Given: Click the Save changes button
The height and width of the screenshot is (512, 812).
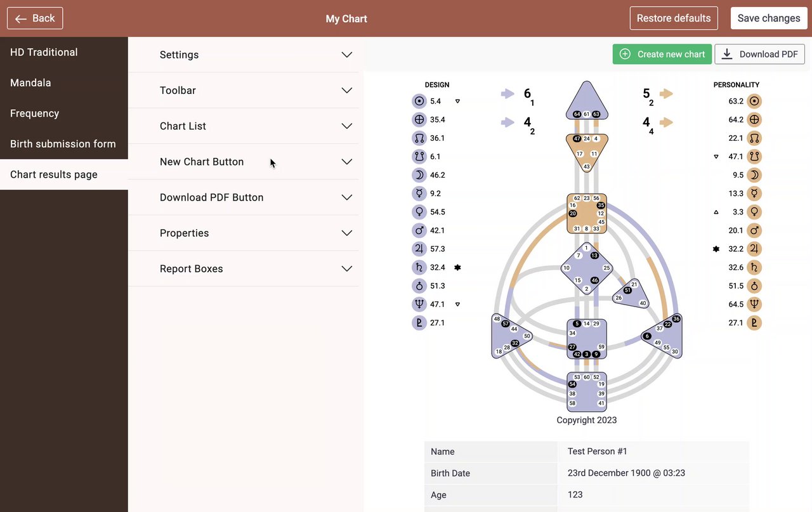Looking at the screenshot, I should click(x=768, y=18).
